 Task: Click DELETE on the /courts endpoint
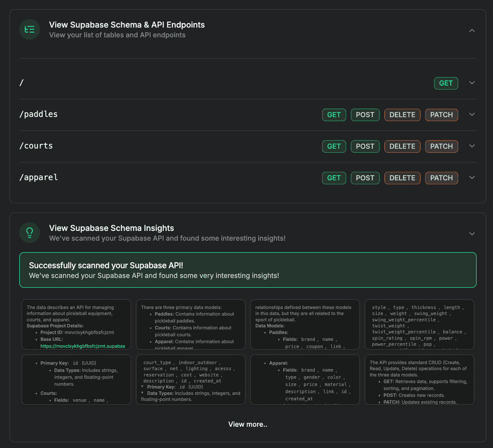(402, 146)
